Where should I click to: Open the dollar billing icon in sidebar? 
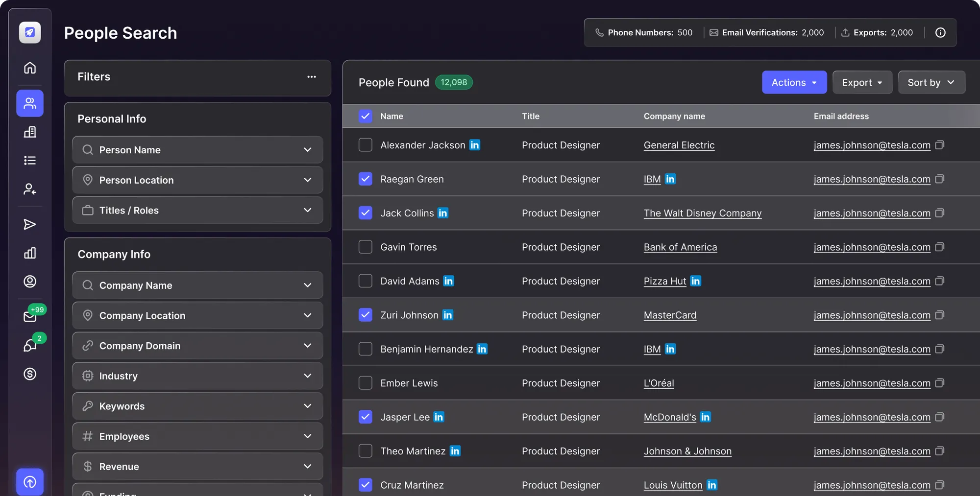(30, 374)
